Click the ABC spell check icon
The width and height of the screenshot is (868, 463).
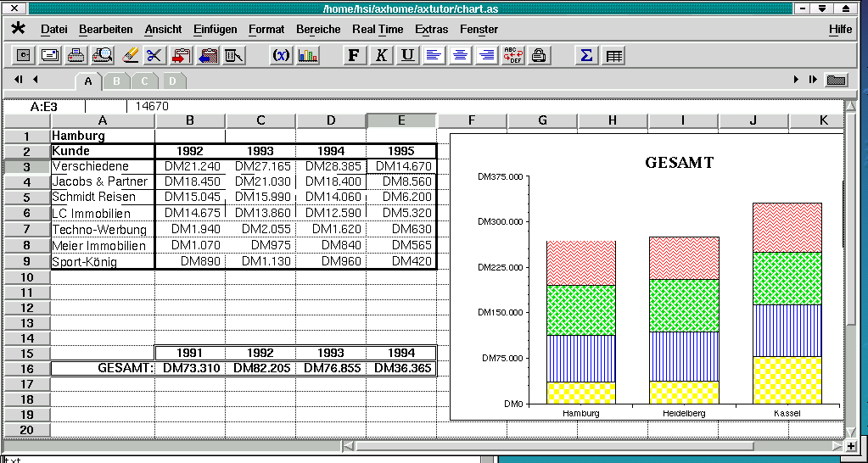click(512, 56)
